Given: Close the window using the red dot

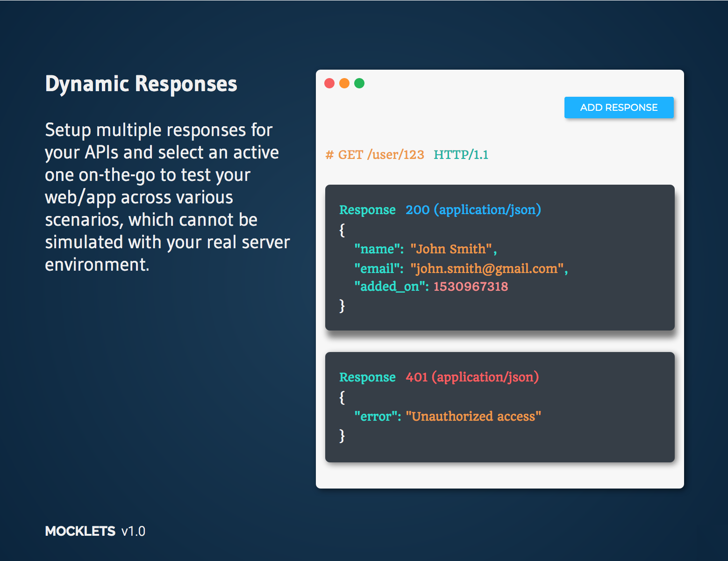Looking at the screenshot, I should point(329,83).
